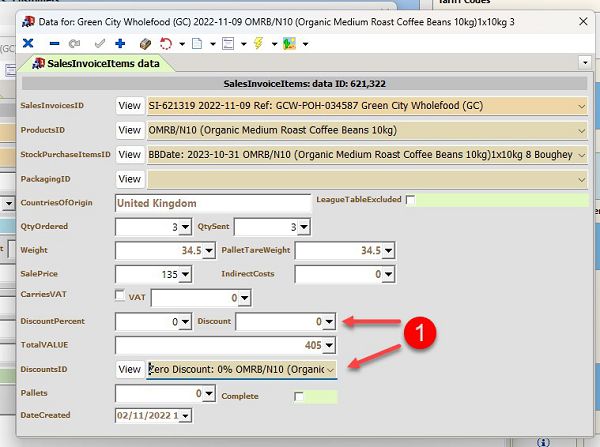Click the blue minus delete record icon

pos(54,44)
